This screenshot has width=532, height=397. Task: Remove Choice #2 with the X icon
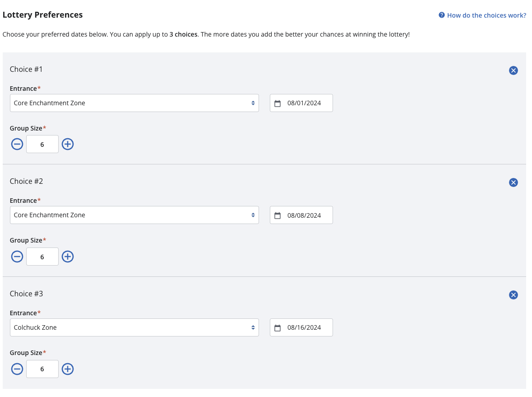click(x=513, y=182)
